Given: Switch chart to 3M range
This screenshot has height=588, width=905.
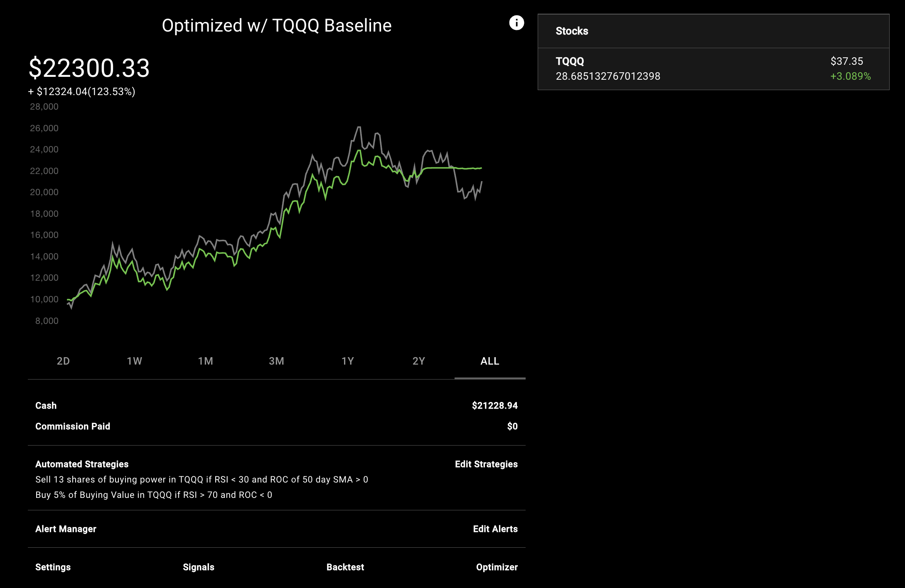Looking at the screenshot, I should click(276, 361).
